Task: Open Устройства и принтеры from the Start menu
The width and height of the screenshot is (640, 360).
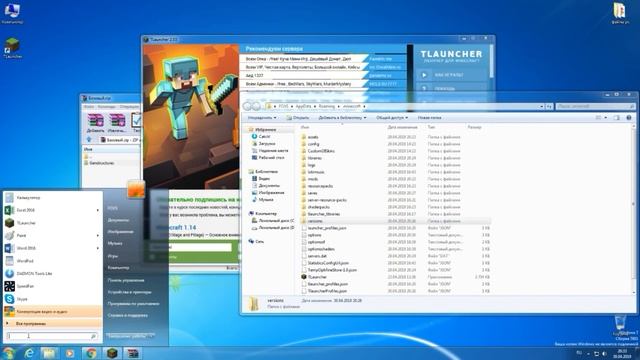Action: click(129, 292)
